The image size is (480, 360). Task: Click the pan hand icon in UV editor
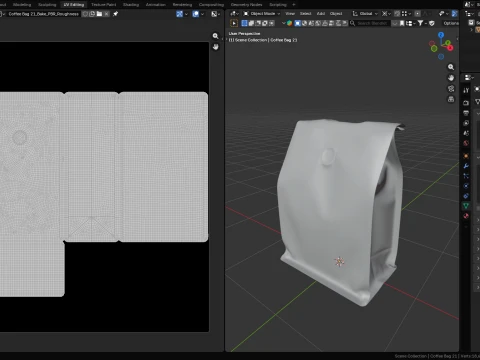coord(216,47)
